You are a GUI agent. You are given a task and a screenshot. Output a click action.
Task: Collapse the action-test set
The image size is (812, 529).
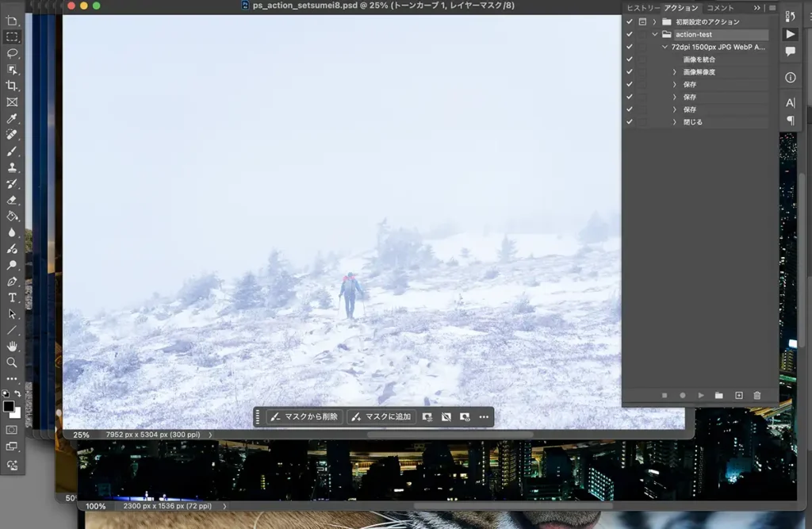(x=655, y=35)
